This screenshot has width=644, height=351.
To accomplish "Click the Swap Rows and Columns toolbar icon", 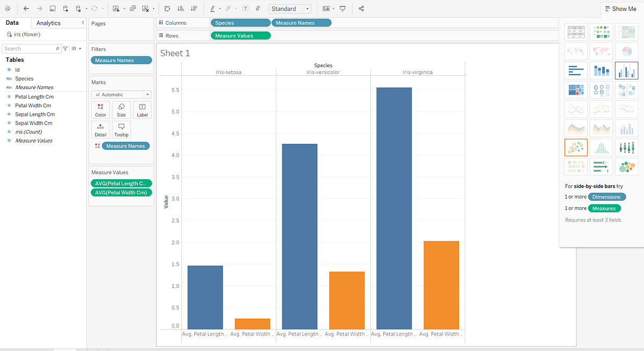I will coord(167,8).
